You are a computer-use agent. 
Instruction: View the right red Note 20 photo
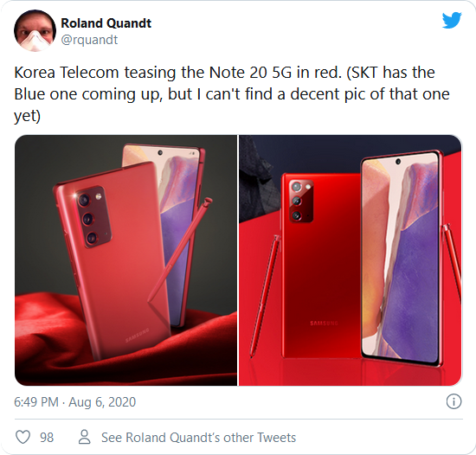[x=351, y=260]
